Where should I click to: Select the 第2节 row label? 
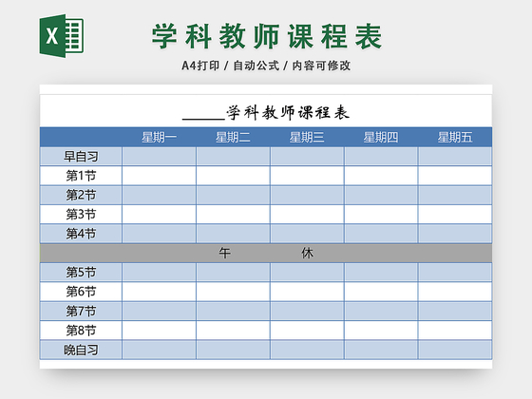pos(81,195)
